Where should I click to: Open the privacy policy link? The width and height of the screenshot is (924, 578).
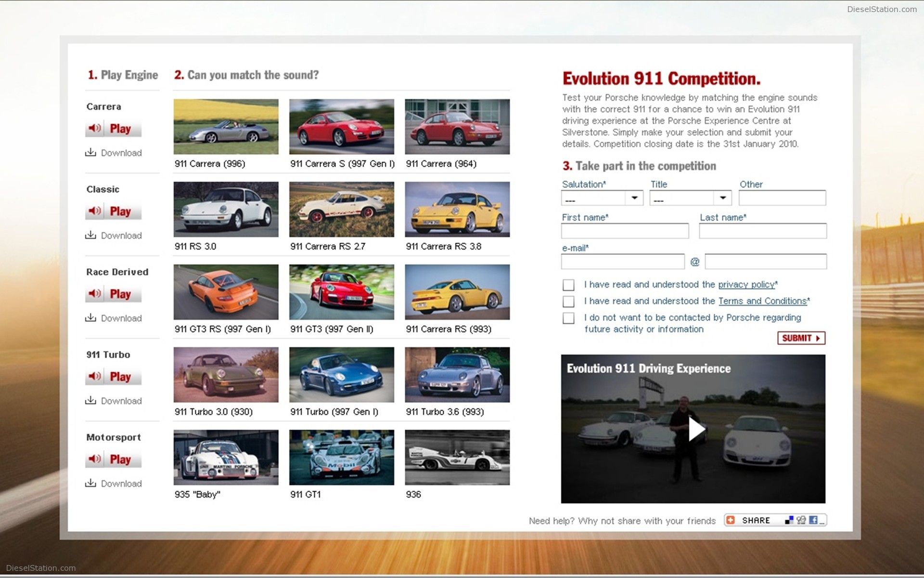coord(746,285)
